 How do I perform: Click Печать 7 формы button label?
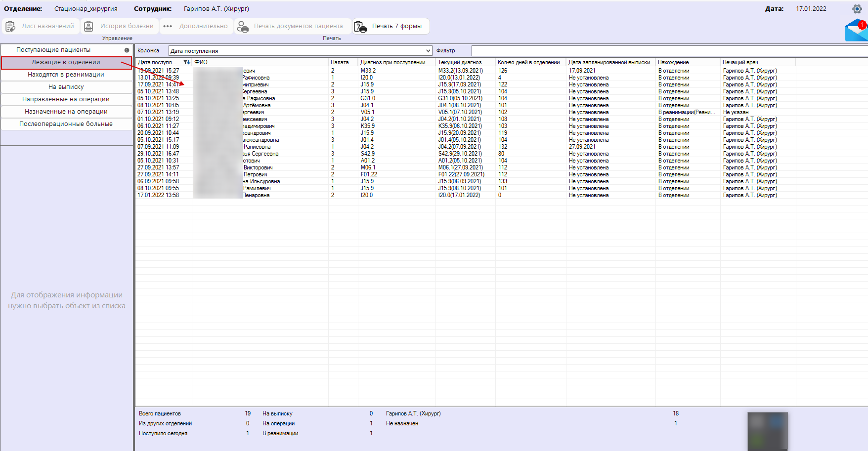pos(397,26)
